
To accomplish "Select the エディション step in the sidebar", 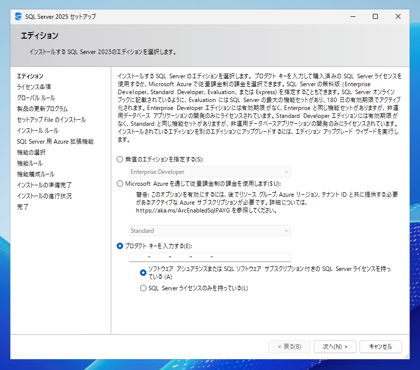I will pyautogui.click(x=30, y=76).
